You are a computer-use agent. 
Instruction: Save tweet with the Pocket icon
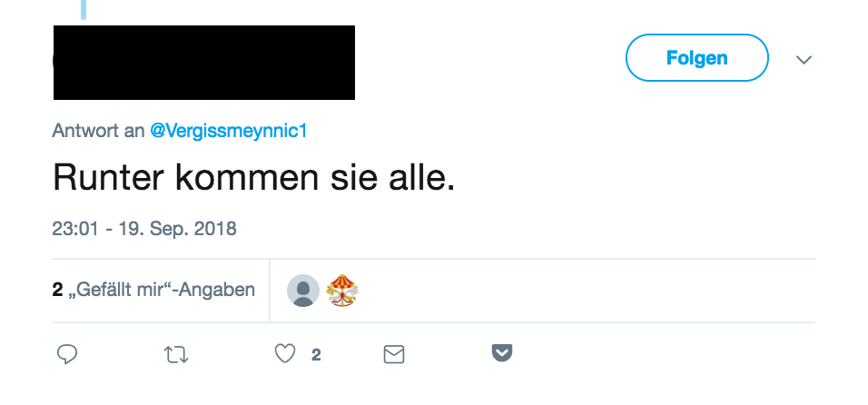(x=502, y=353)
